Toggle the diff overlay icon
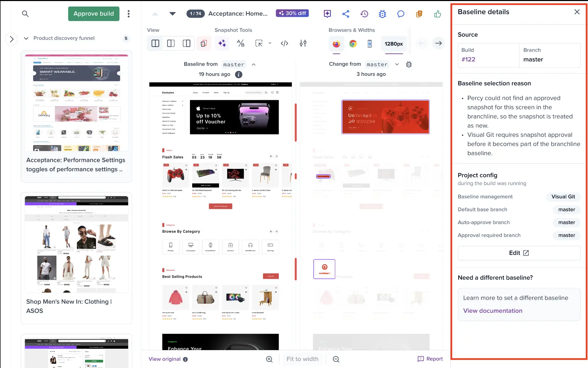The image size is (588, 368). 204,43
